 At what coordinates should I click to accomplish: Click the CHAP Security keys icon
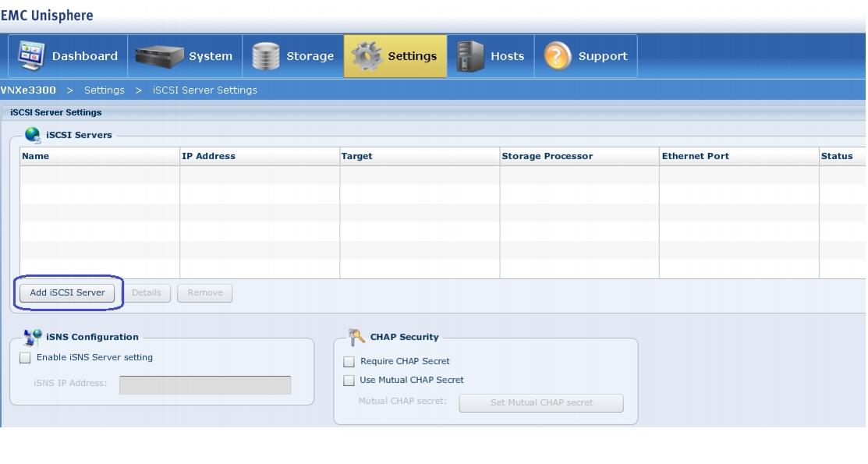click(356, 337)
